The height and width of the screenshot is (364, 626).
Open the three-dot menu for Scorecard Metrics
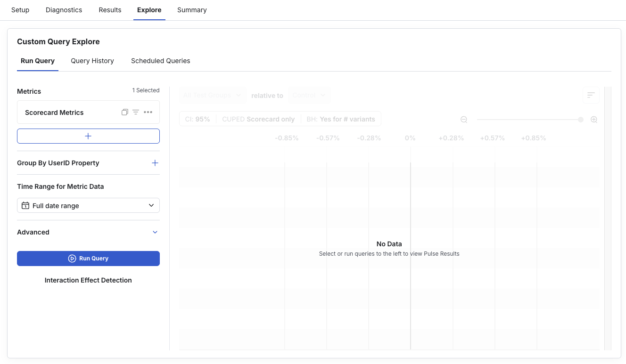click(x=148, y=112)
